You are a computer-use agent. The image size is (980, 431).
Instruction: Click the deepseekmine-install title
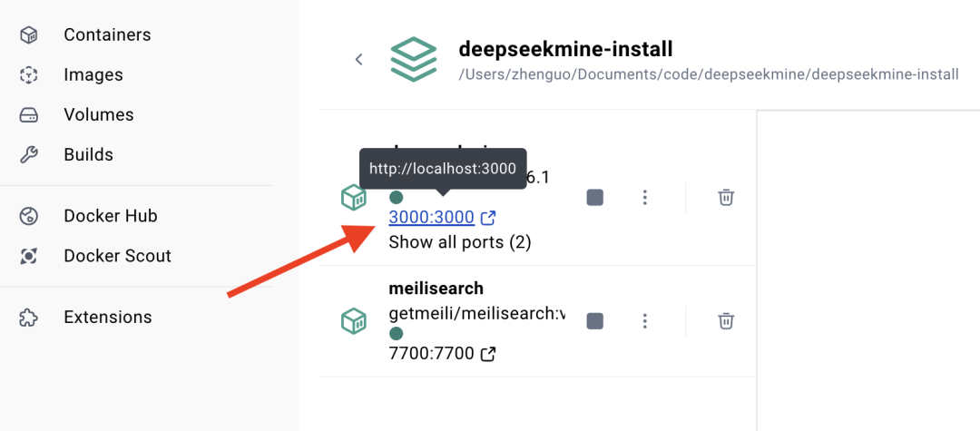pyautogui.click(x=565, y=48)
